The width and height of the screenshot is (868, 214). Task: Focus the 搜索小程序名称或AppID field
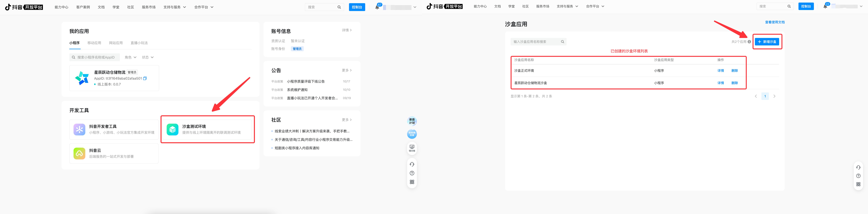pyautogui.click(x=95, y=57)
